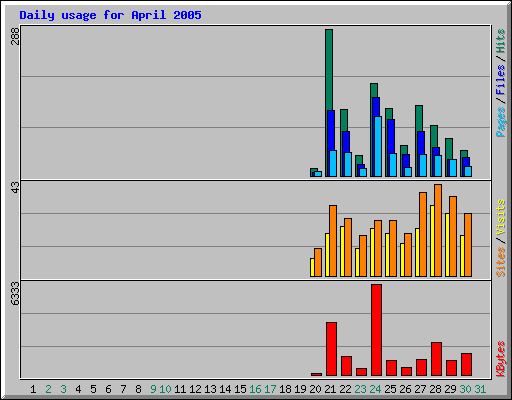The width and height of the screenshot is (512, 400).
Task: Select the orange Sites bar for day 21
Action: pyautogui.click(x=333, y=241)
